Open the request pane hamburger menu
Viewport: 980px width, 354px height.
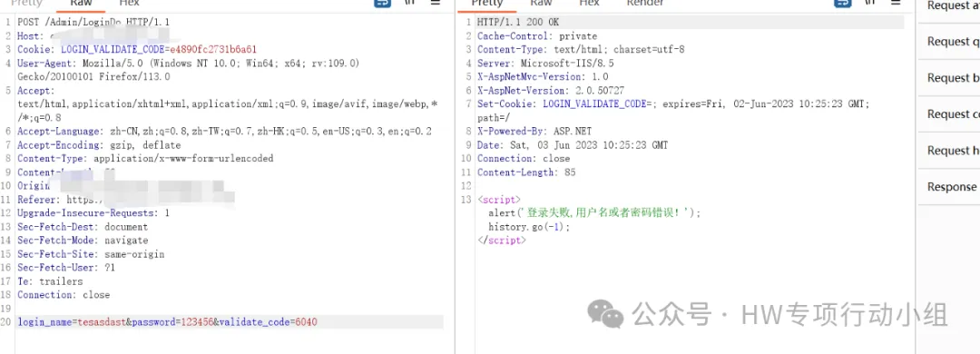click(x=436, y=3)
